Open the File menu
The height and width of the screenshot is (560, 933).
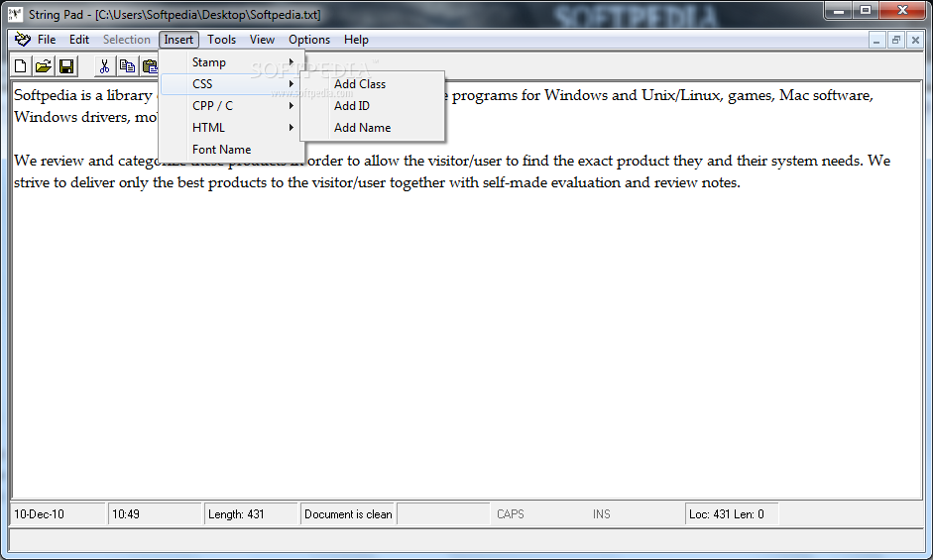47,40
